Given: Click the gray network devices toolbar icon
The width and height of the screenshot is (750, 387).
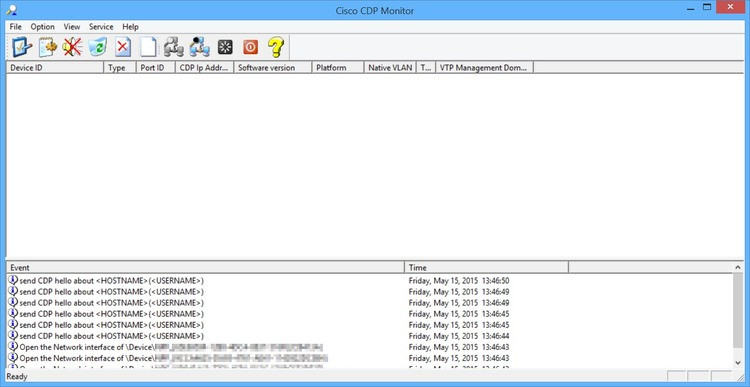Looking at the screenshot, I should (174, 46).
